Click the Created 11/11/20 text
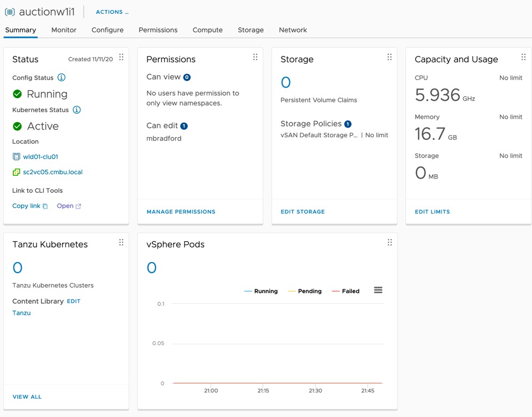This screenshot has height=417, width=532. (x=91, y=59)
